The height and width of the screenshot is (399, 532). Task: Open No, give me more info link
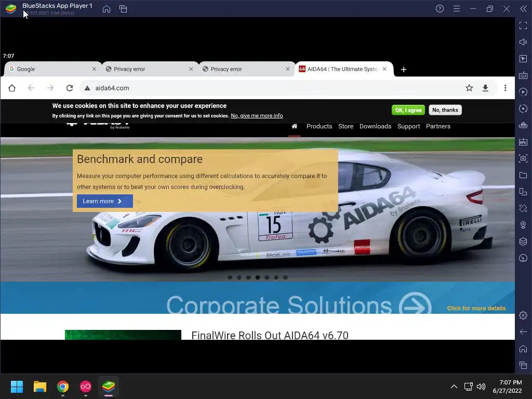[257, 116]
